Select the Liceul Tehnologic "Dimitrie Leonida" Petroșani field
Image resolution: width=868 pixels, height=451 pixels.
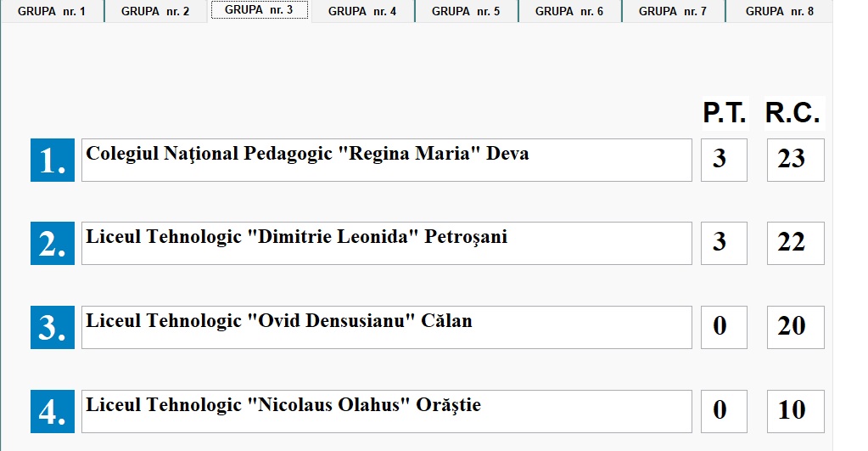(386, 243)
